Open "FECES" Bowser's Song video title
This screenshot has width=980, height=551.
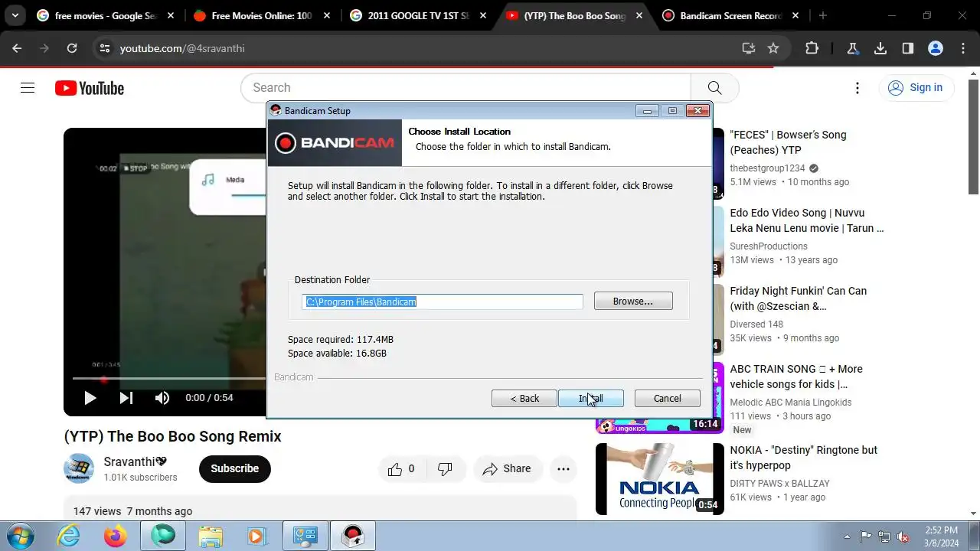788,142
